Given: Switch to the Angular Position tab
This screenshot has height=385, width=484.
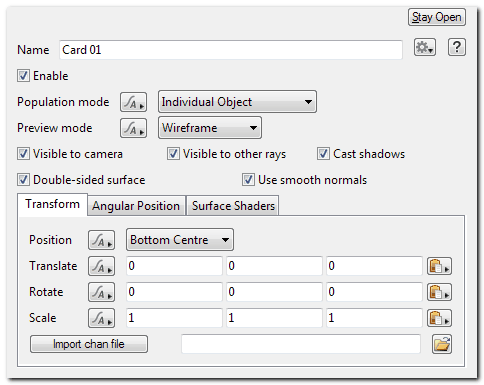Looking at the screenshot, I should click(136, 206).
